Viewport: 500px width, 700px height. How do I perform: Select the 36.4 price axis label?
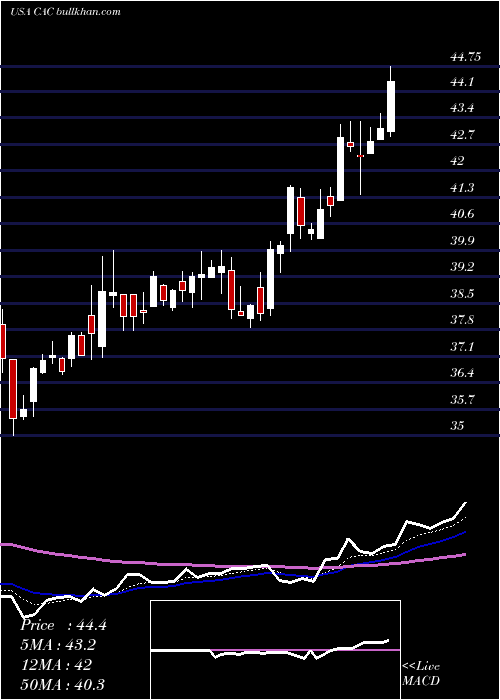coord(462,373)
